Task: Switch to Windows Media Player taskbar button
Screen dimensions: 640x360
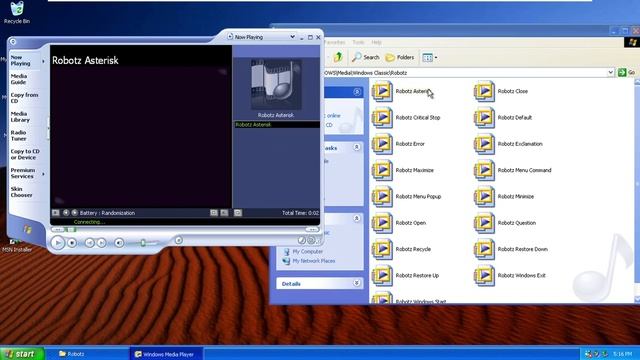Action: pos(167,354)
